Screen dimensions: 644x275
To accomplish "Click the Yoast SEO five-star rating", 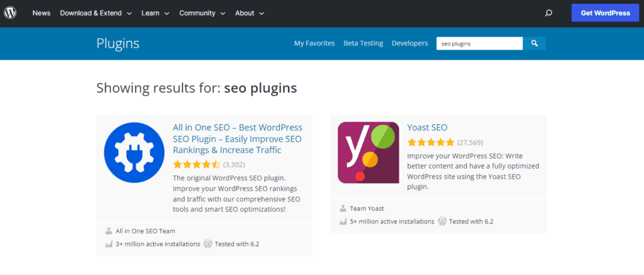I will click(431, 142).
